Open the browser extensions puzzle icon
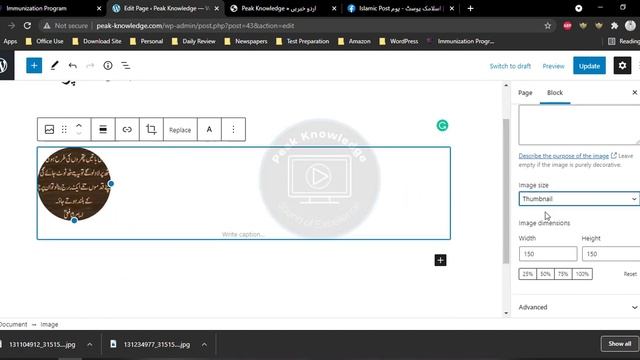 click(x=614, y=26)
